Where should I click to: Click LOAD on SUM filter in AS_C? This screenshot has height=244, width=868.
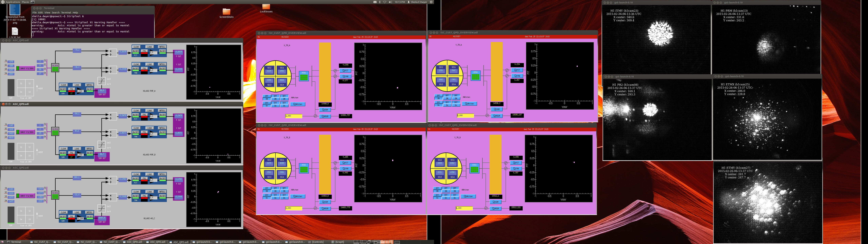pos(76,212)
